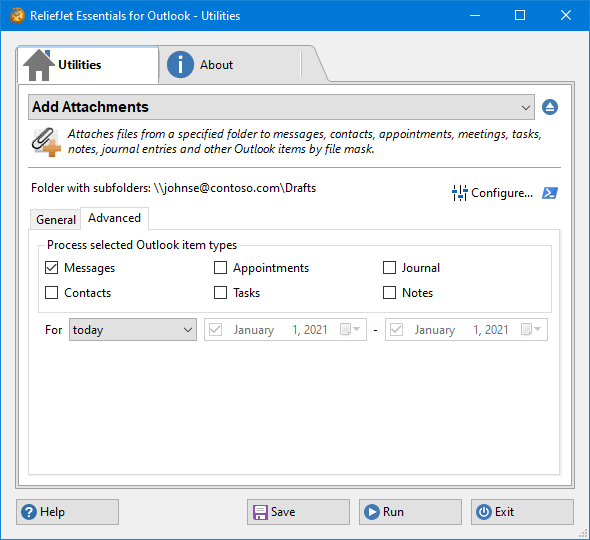This screenshot has height=540, width=590.
Task: Click the end date field showing January 1, 2021
Action: click(x=466, y=330)
